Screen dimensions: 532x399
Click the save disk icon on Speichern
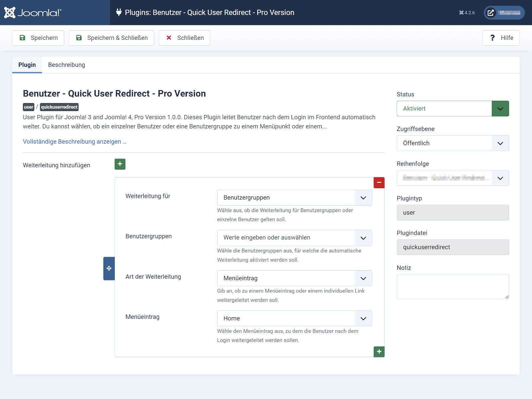click(22, 38)
